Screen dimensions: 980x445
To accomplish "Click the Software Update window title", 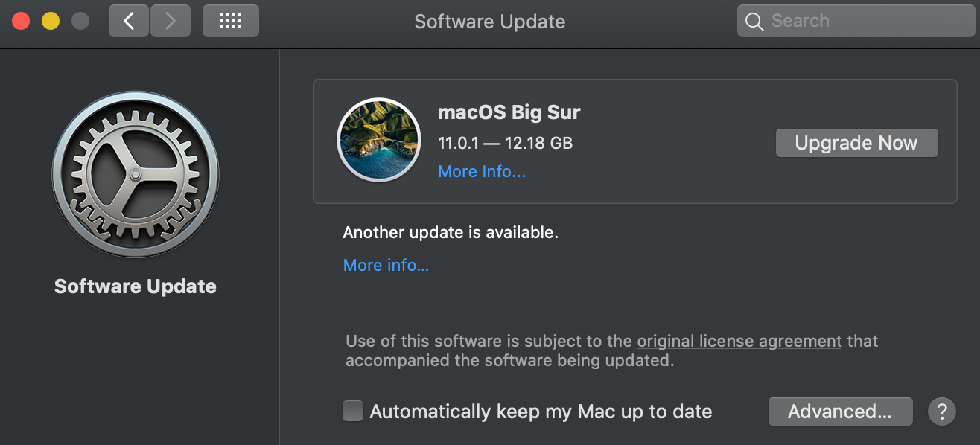I will point(489,22).
